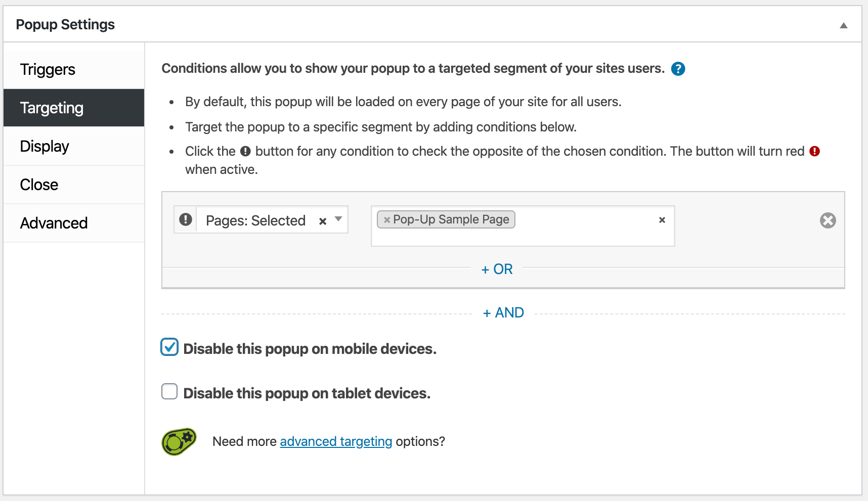Open the advanced targeting link
The width and height of the screenshot is (868, 501).
pos(336,441)
